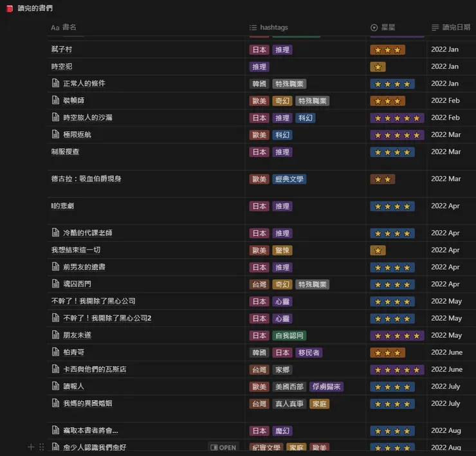
Task: Select the 我想結束這一切 book title
Action: click(x=76, y=250)
